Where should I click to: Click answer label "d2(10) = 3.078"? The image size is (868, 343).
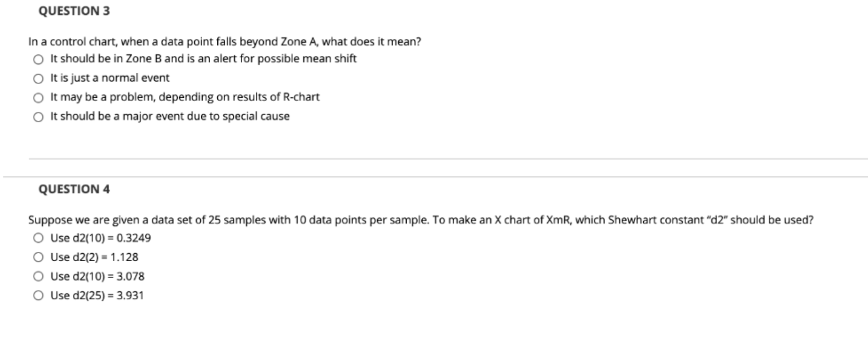point(97,276)
